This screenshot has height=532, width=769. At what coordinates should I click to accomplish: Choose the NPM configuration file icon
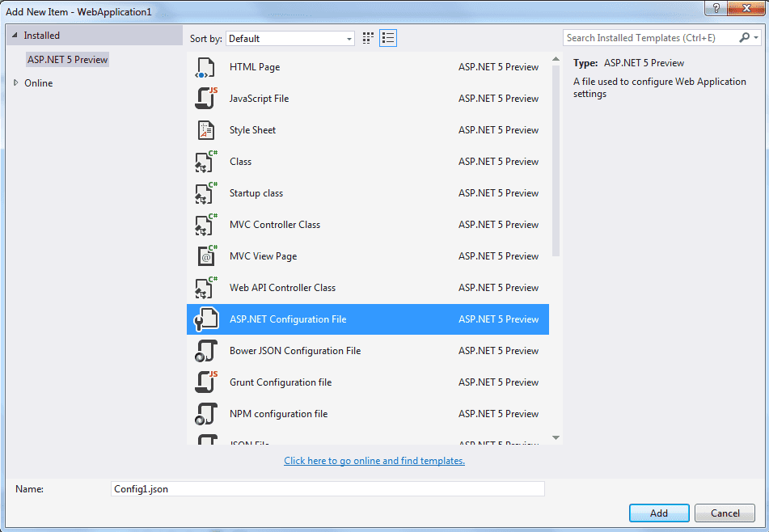206,414
